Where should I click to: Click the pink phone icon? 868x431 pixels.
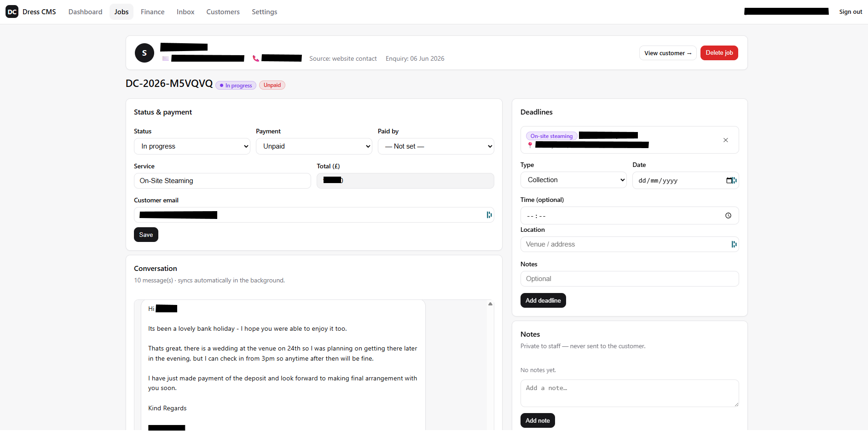256,58
